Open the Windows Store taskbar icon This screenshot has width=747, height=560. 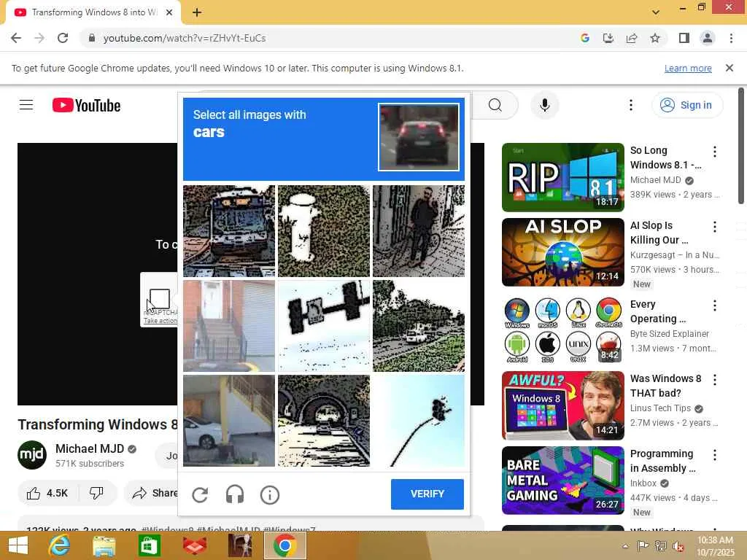pyautogui.click(x=149, y=545)
